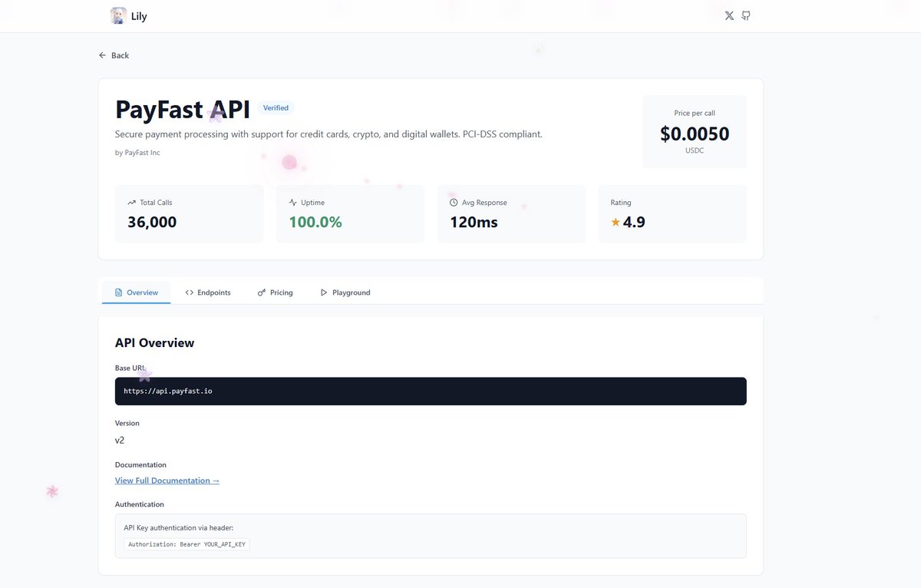Viewport: 921px width, 588px height.
Task: Go back using the Back link
Action: [x=114, y=55]
